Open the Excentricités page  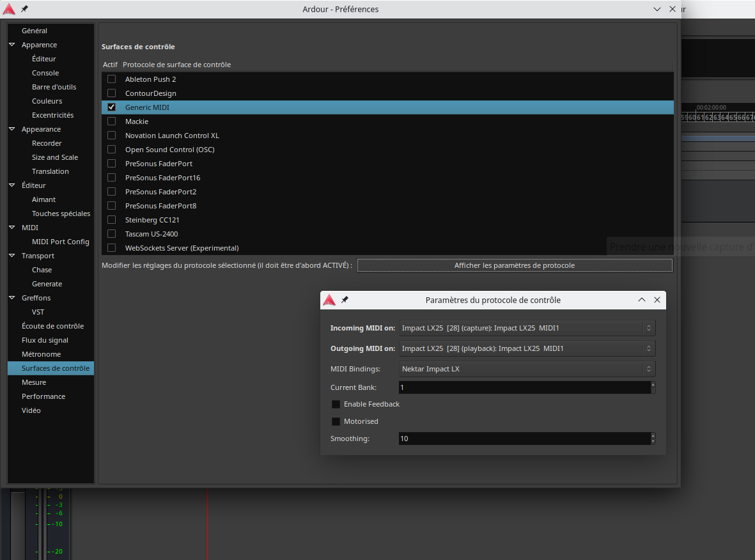(x=52, y=115)
